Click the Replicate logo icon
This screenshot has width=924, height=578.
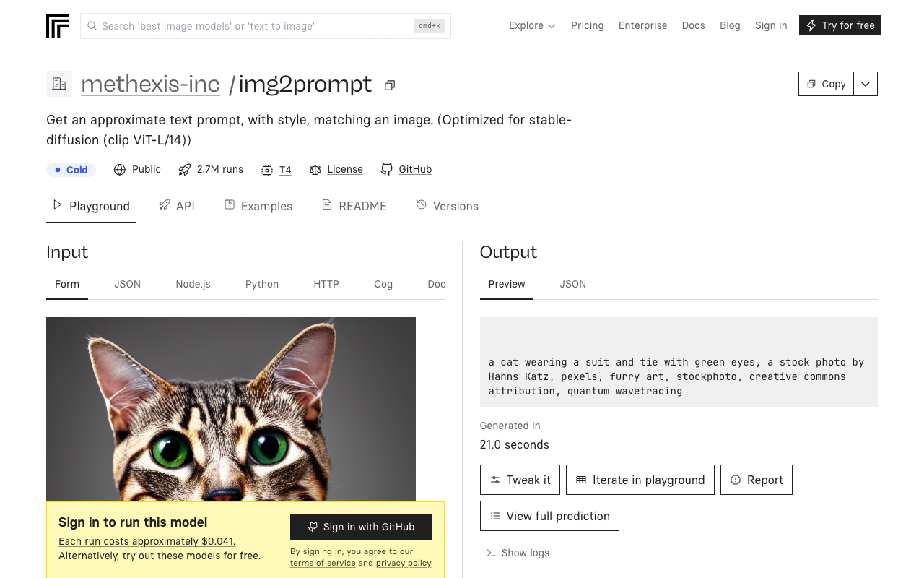(58, 26)
